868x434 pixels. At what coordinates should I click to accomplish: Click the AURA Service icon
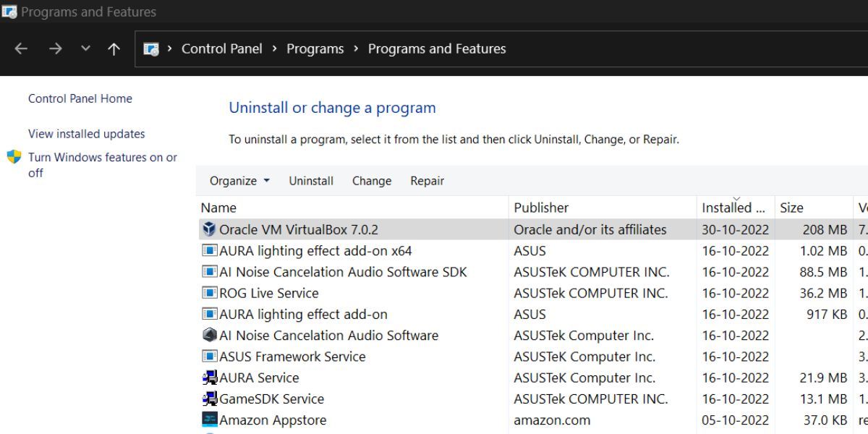coord(208,378)
